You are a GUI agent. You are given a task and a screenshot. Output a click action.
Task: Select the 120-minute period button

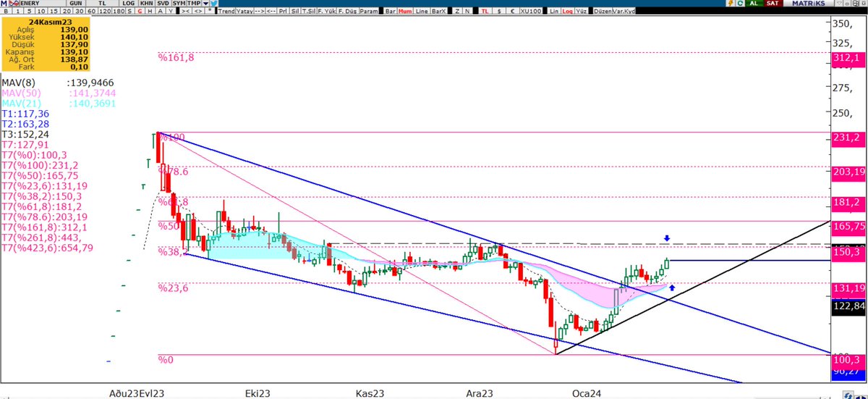(x=105, y=12)
